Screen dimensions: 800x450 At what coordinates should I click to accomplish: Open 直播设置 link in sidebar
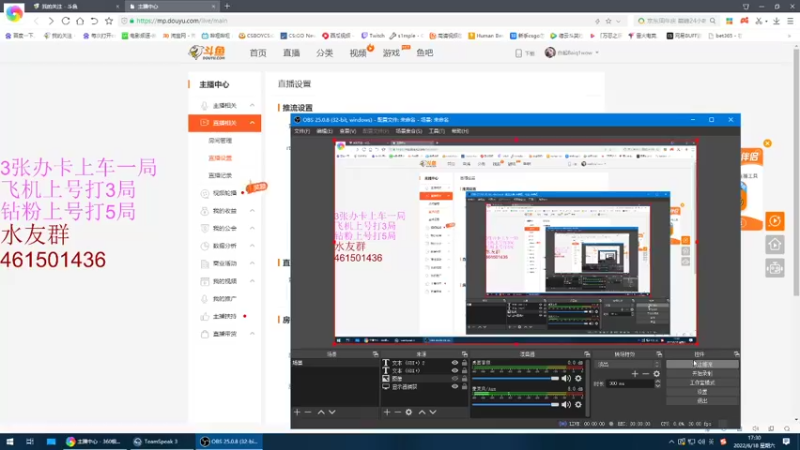tap(220, 158)
